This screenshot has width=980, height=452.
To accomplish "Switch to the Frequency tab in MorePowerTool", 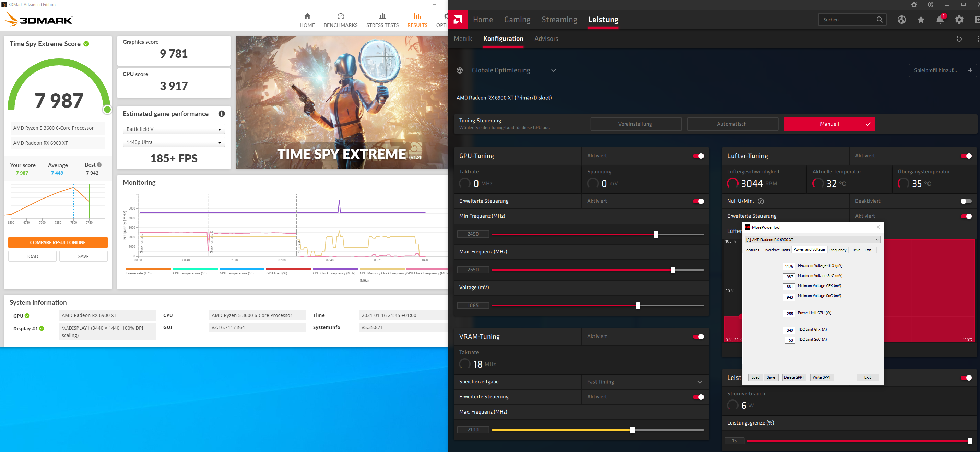I will tap(837, 250).
